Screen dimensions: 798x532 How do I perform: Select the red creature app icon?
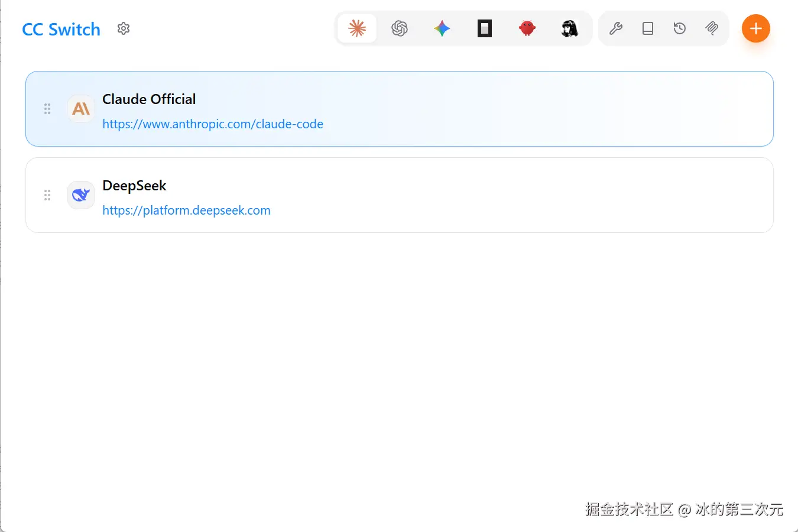click(x=527, y=28)
